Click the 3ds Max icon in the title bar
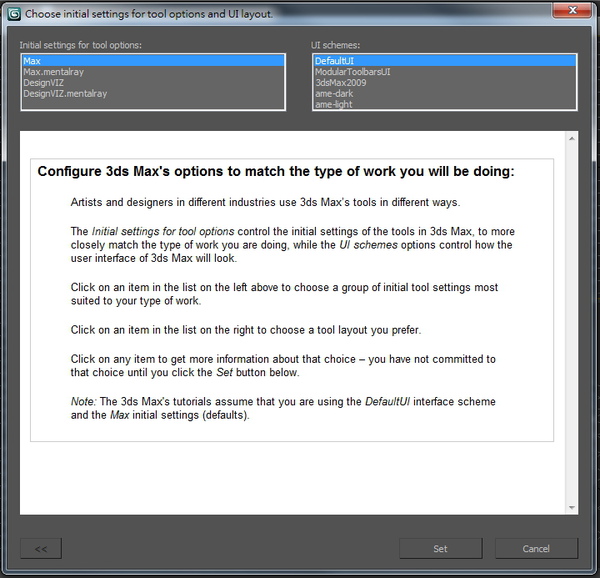The height and width of the screenshot is (578, 600). coord(14,14)
